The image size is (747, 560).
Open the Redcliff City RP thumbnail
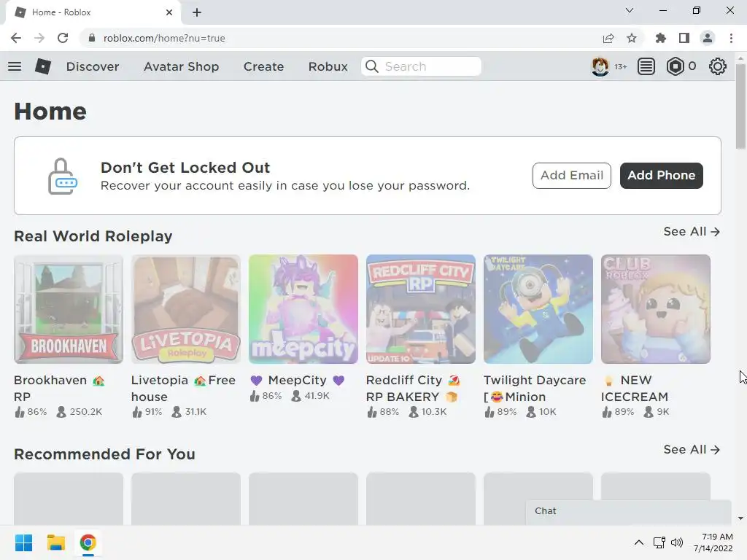tap(421, 309)
